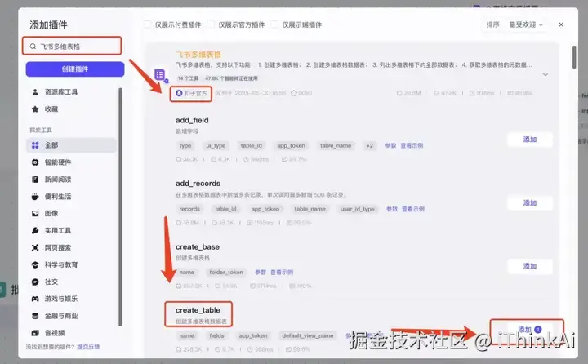The image size is (588, 364).
Task: Tick the 仅展示官方插件 checkbox
Action: (x=211, y=24)
